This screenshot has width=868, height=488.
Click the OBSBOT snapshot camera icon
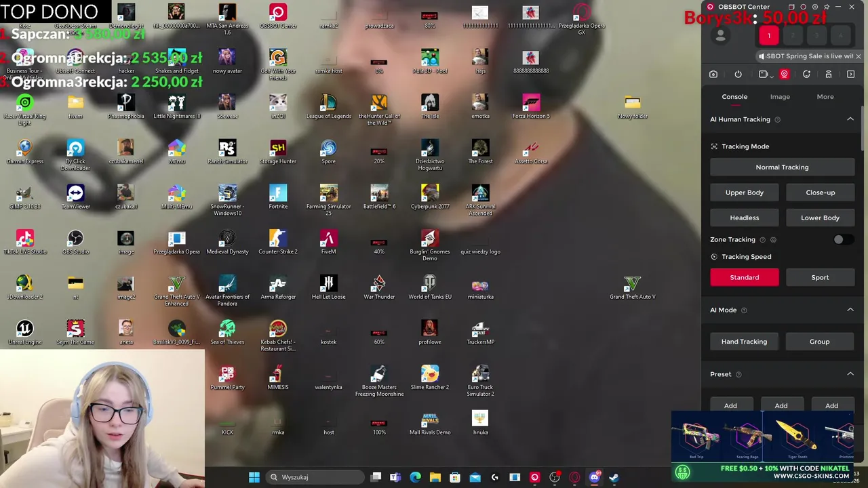tap(713, 75)
